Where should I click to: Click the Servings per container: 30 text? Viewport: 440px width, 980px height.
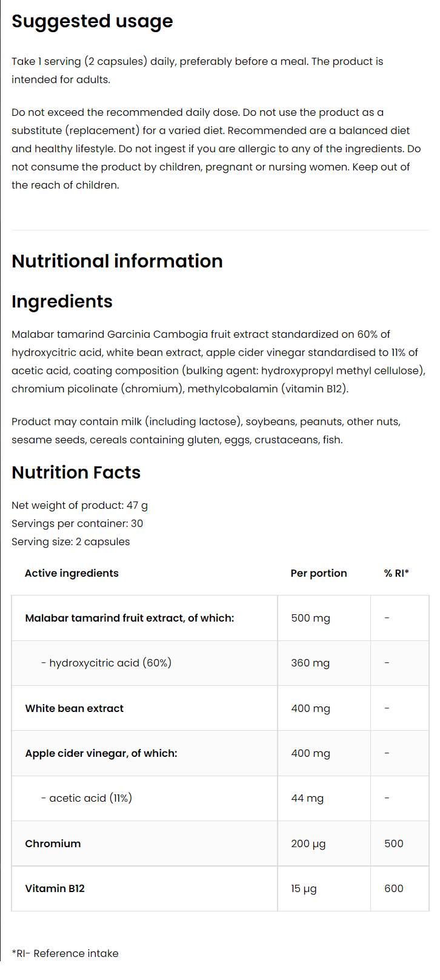point(77,523)
